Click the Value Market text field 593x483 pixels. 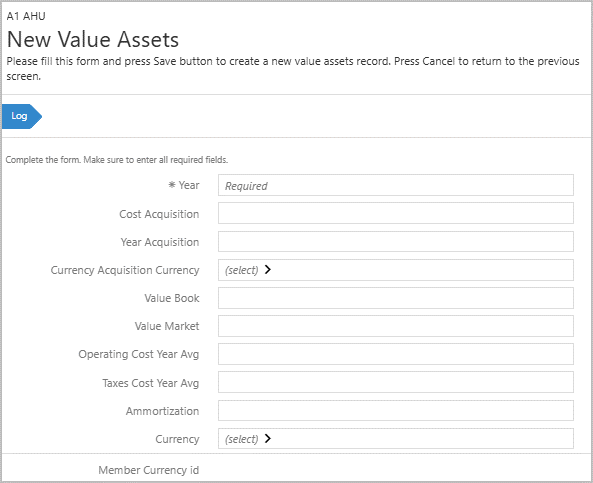396,326
